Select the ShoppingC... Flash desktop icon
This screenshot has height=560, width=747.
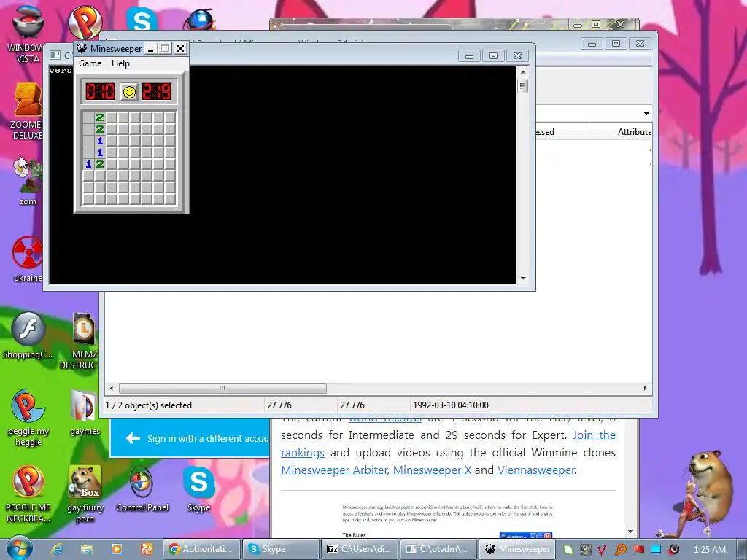point(28,335)
